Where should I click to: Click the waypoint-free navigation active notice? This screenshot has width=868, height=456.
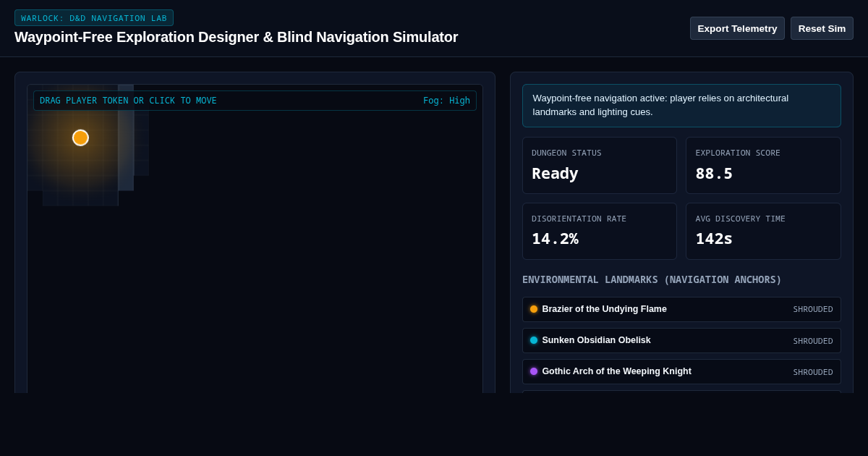[681, 105]
